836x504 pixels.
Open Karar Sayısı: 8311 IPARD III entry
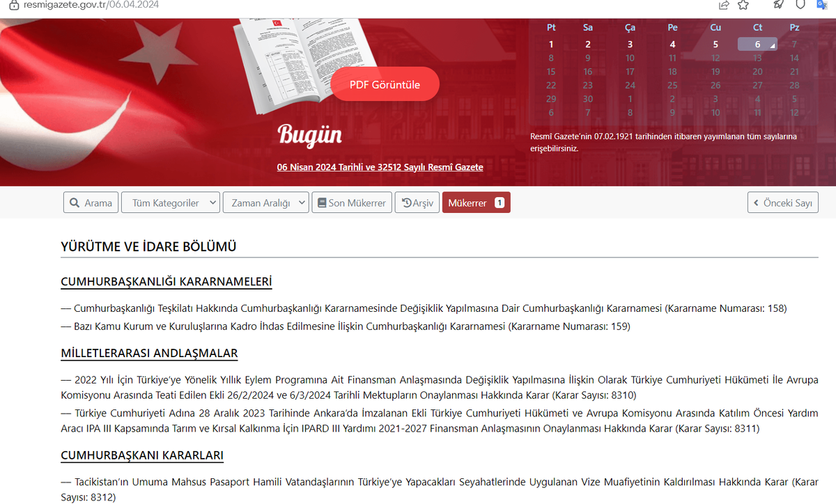point(440,420)
